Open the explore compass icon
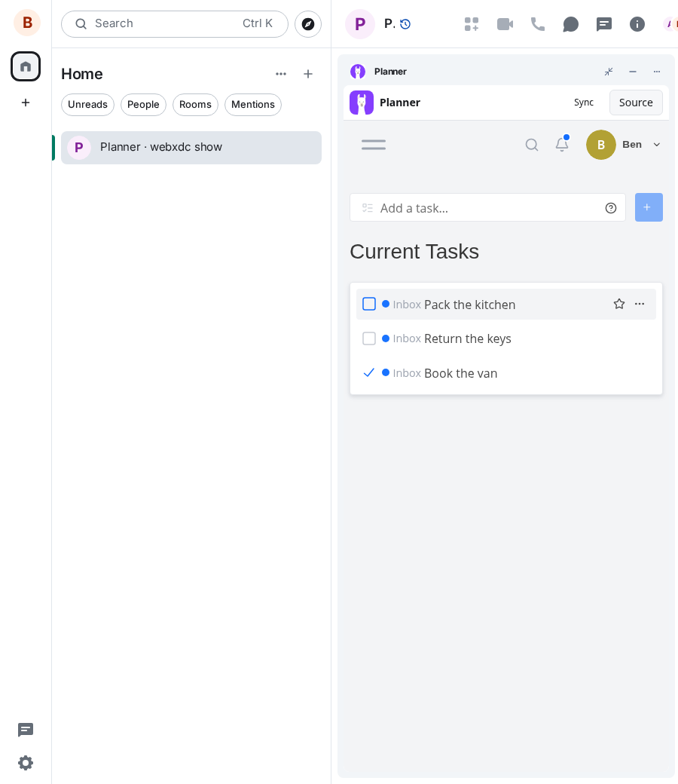678x784 pixels. 308,24
